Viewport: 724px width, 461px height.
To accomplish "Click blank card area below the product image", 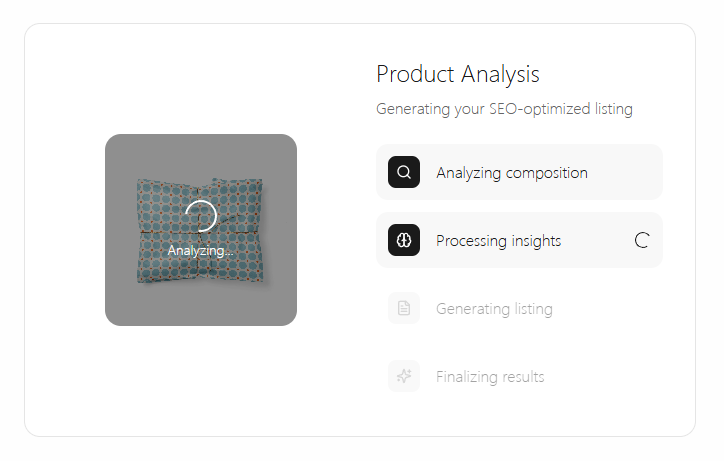I will coord(201,379).
